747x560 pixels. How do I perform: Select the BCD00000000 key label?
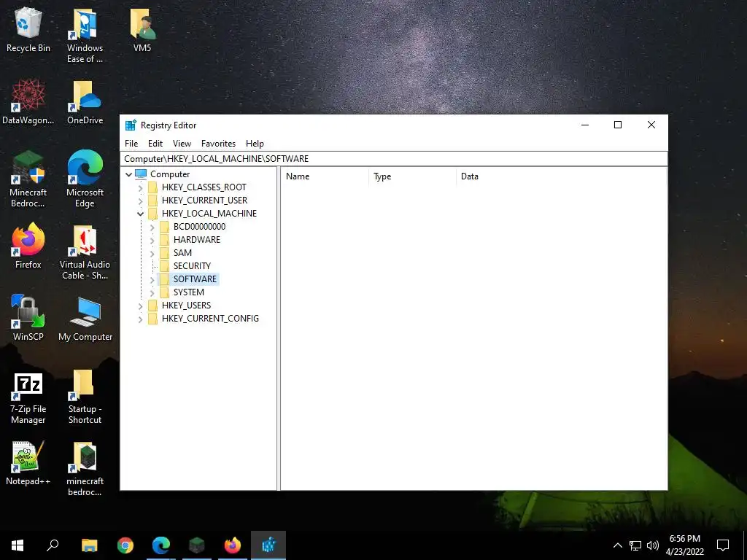pyautogui.click(x=200, y=227)
